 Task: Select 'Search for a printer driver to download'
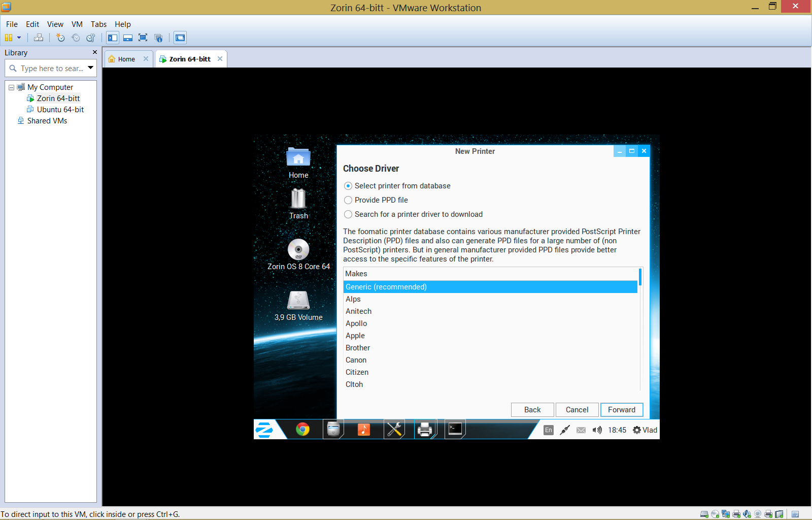pyautogui.click(x=348, y=214)
